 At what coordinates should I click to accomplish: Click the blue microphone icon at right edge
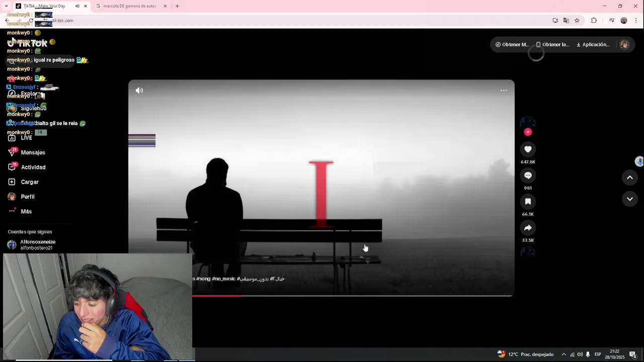(x=639, y=161)
